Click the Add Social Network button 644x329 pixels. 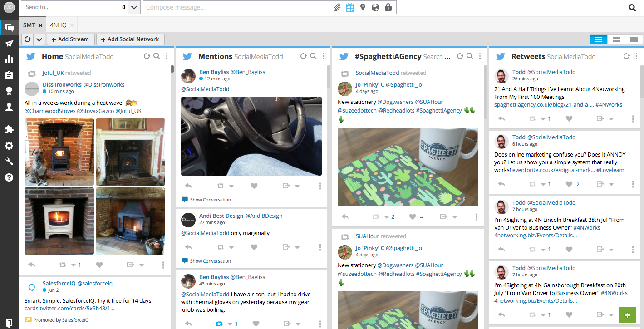pos(130,39)
